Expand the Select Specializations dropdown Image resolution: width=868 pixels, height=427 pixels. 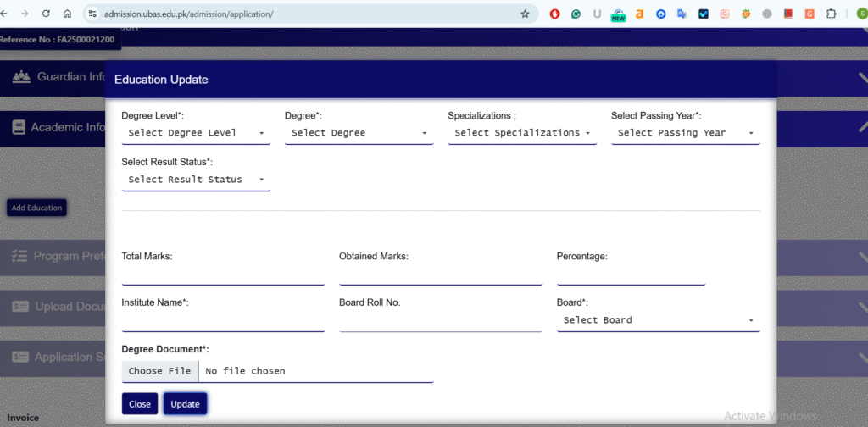coord(522,133)
